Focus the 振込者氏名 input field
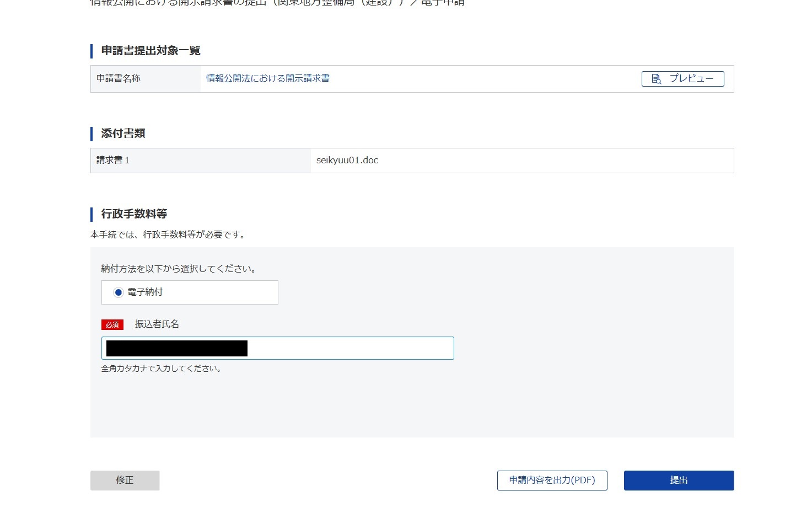The height and width of the screenshot is (512, 812). [x=278, y=348]
